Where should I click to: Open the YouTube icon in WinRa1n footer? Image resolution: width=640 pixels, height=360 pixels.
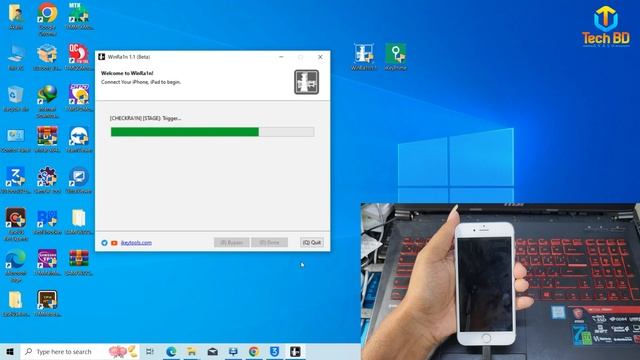[114, 243]
